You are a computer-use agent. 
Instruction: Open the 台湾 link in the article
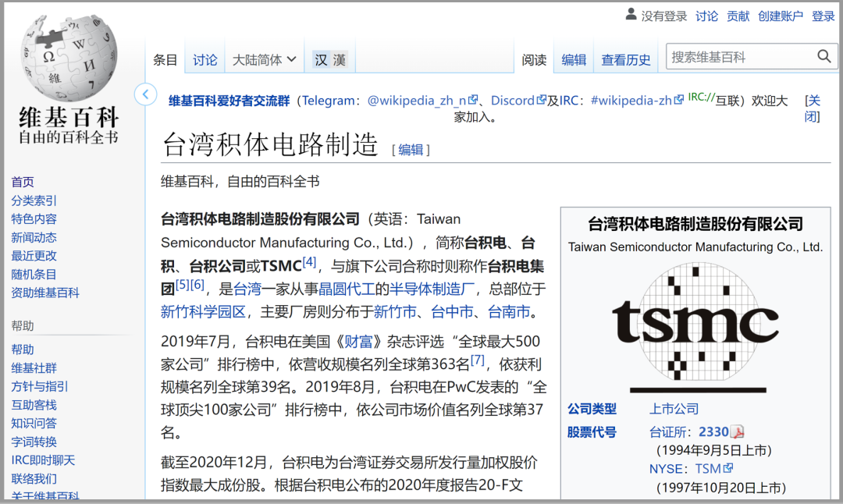click(x=247, y=289)
